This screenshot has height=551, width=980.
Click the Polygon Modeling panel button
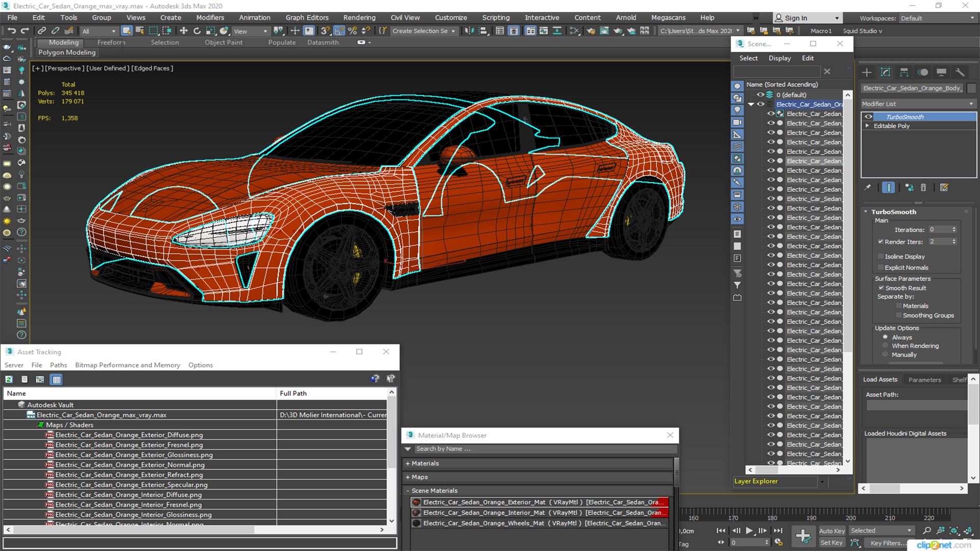(67, 52)
